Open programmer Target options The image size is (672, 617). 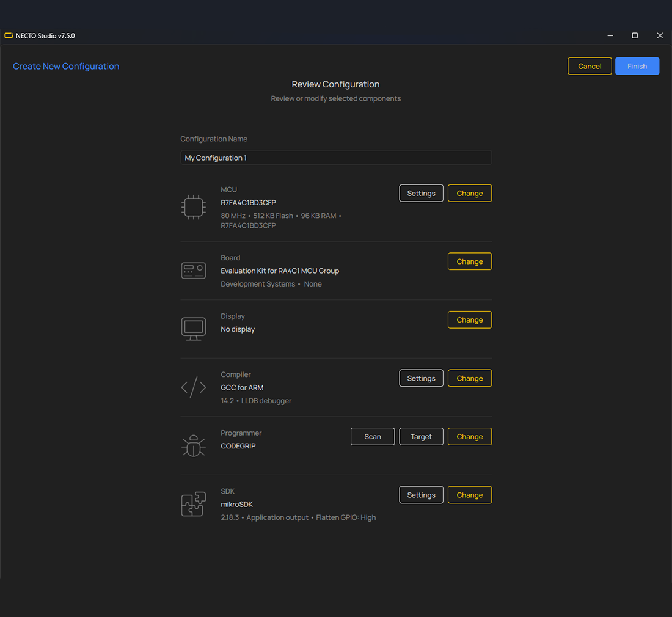(421, 436)
